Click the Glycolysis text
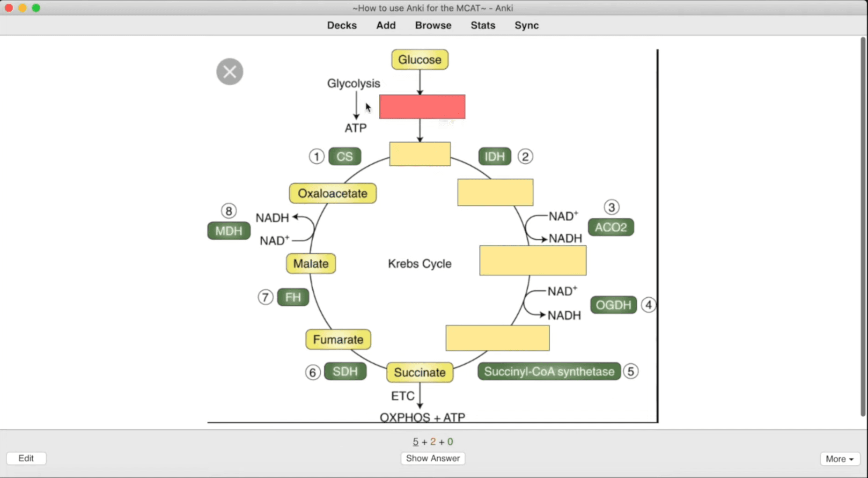 click(353, 83)
